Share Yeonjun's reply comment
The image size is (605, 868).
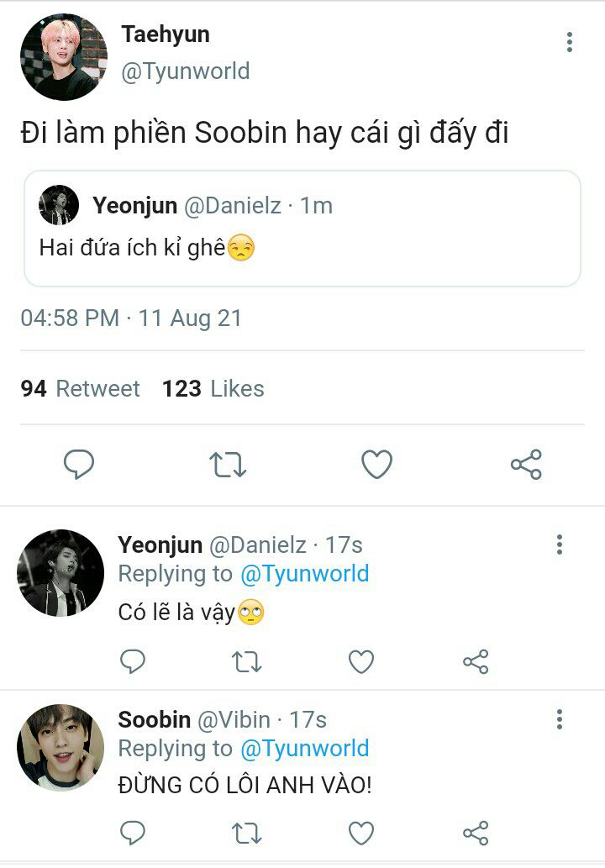pyautogui.click(x=476, y=662)
